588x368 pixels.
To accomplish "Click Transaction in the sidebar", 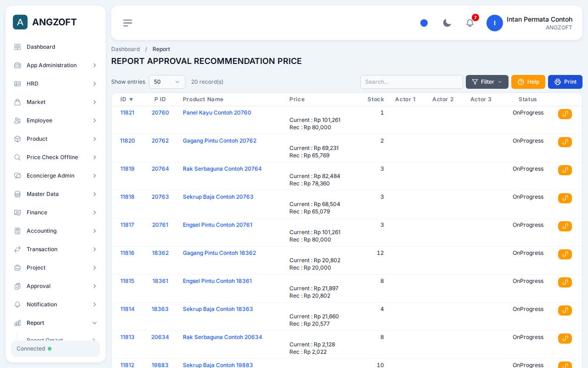I will pyautogui.click(x=56, y=249).
